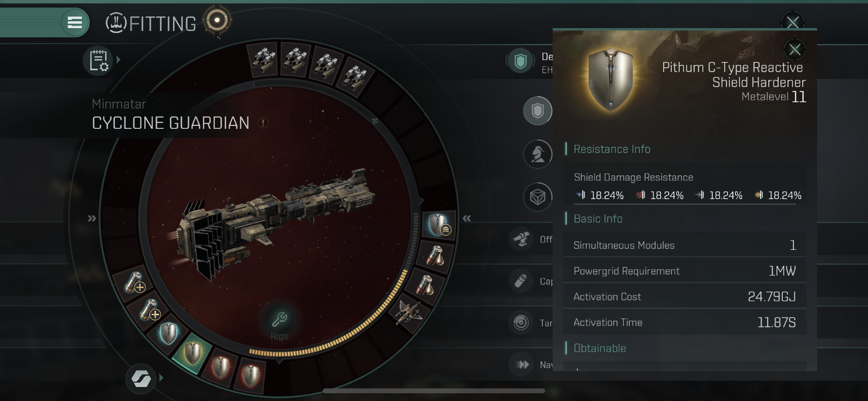
Task: Toggle the ship swap button at bottom left
Action: tap(141, 379)
